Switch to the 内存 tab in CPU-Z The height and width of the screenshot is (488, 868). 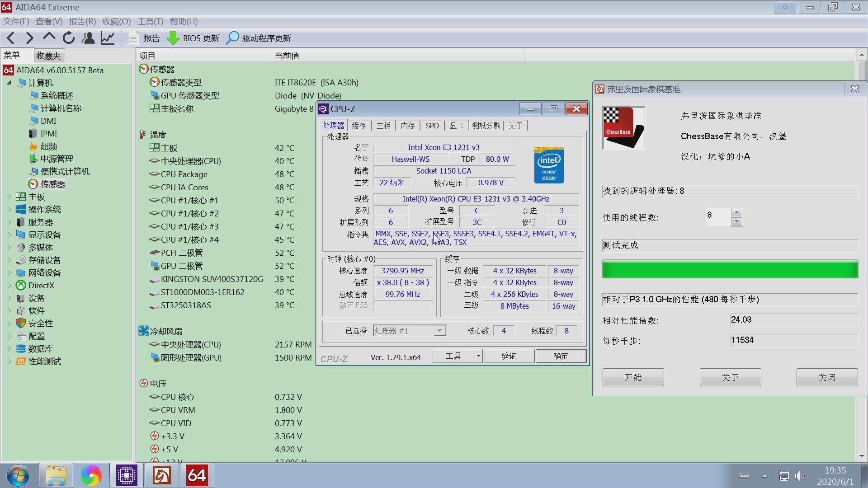pos(407,126)
